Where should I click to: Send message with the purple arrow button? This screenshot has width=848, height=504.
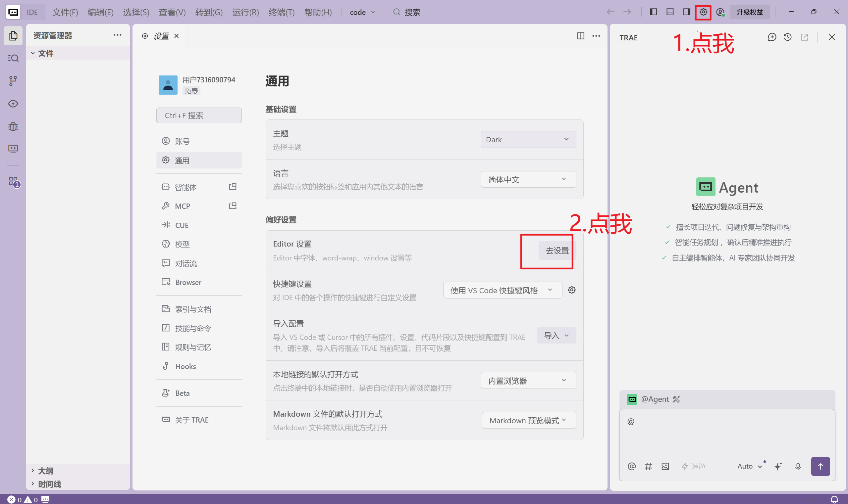(x=821, y=466)
